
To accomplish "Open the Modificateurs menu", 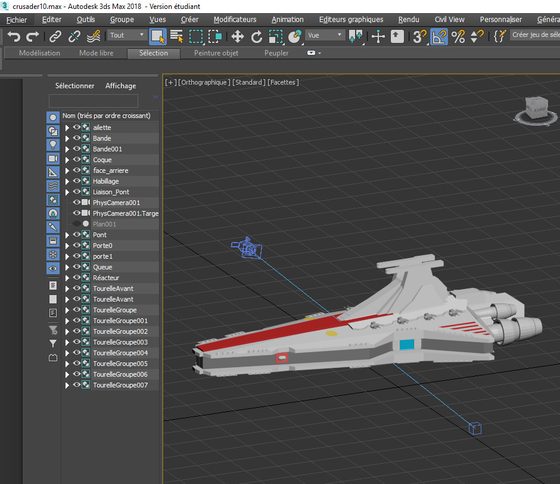I will click(235, 20).
